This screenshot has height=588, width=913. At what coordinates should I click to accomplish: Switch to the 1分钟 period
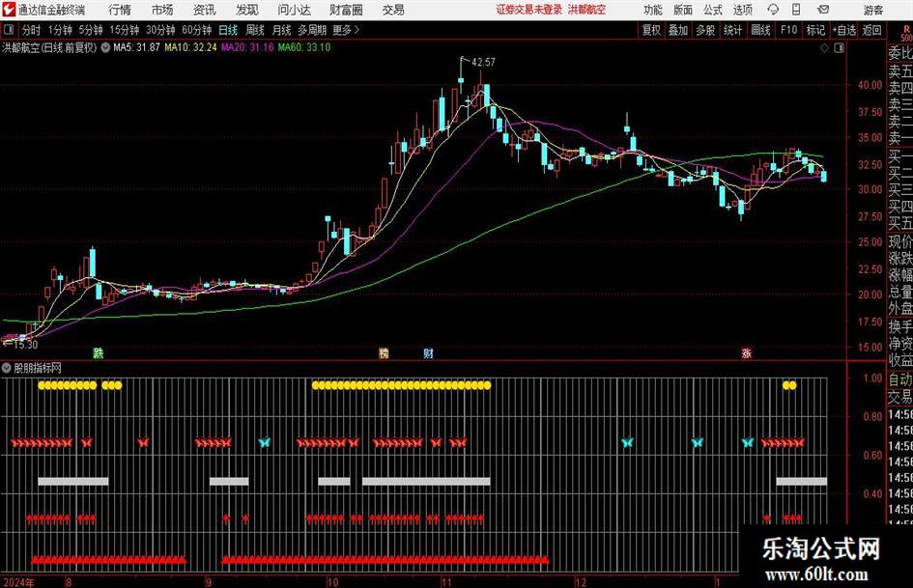pyautogui.click(x=60, y=30)
